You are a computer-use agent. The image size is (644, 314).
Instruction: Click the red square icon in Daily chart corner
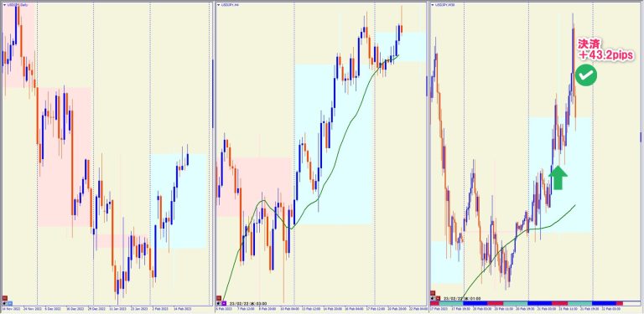coord(4,298)
